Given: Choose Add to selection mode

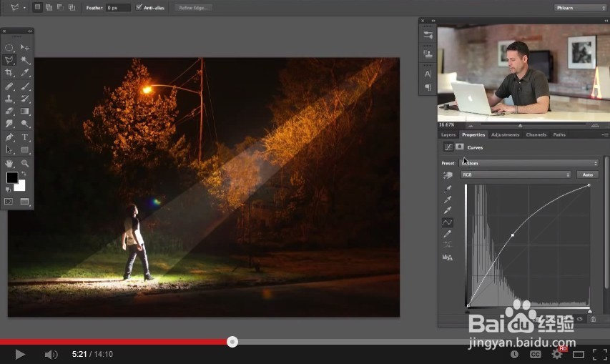Looking at the screenshot, I should 49,7.
